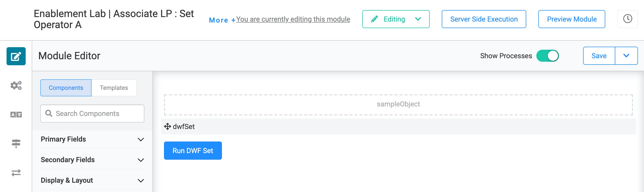Click the Preview Module button
This screenshot has width=644, height=192.
tap(572, 19)
